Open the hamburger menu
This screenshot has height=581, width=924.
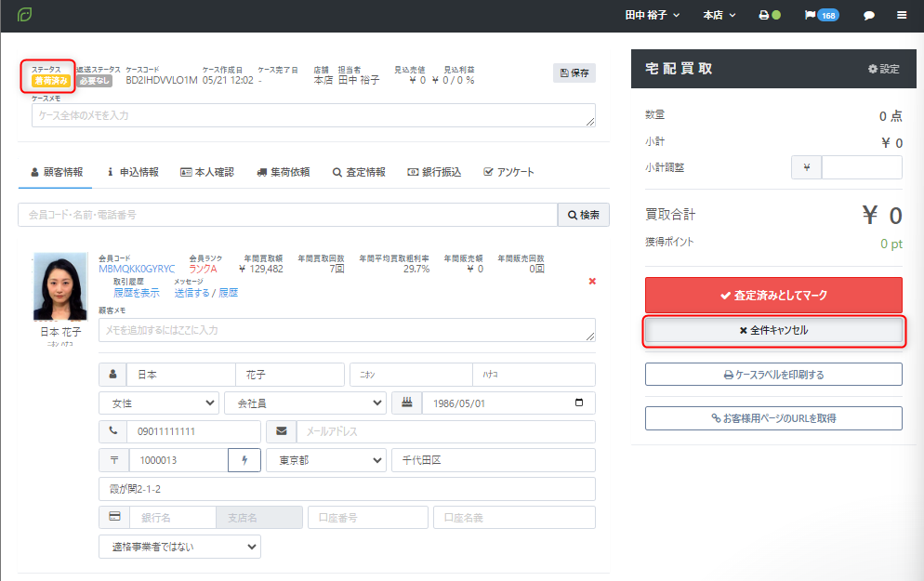coord(902,15)
